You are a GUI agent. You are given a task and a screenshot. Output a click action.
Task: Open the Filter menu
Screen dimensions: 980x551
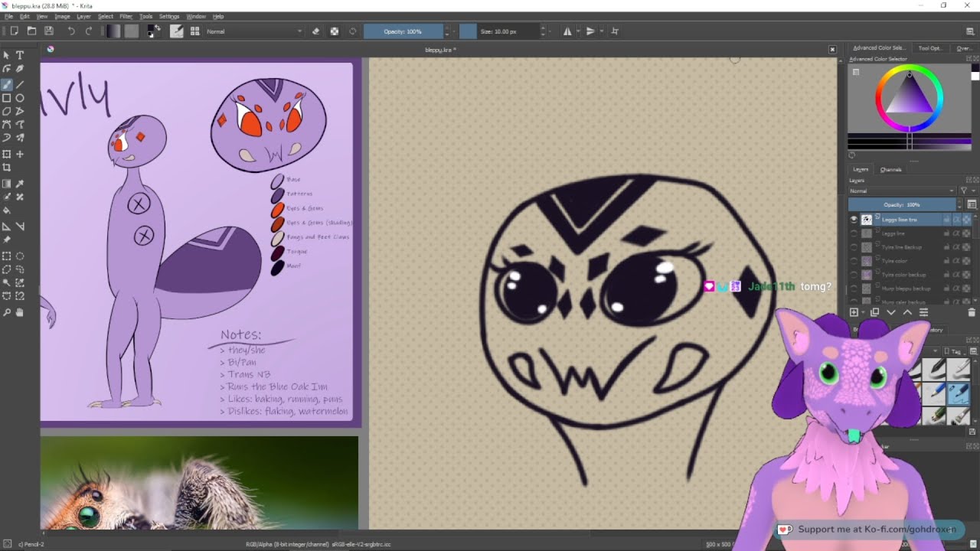pos(126,16)
